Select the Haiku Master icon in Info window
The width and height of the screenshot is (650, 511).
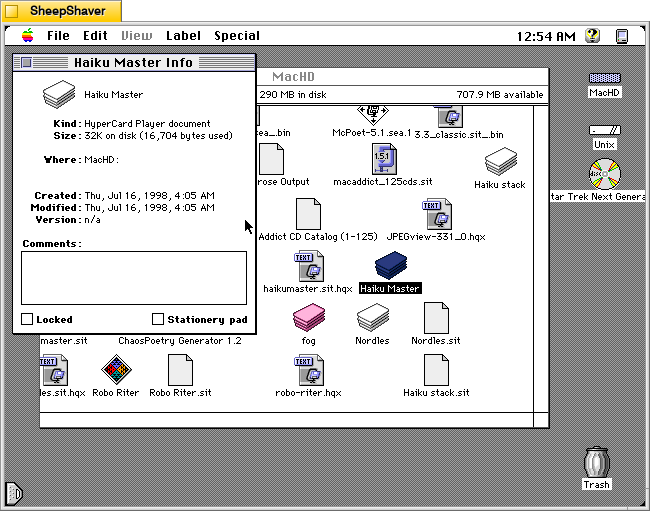tap(59, 94)
